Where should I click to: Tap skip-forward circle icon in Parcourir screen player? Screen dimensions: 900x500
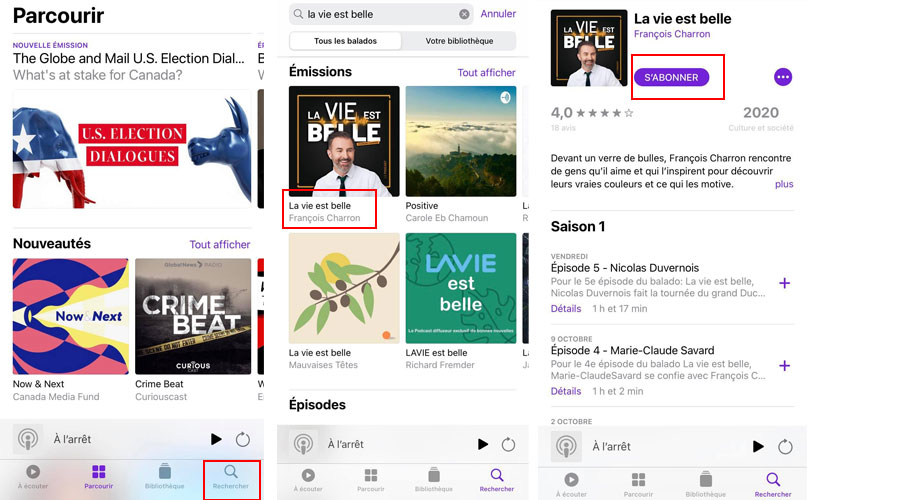(243, 439)
